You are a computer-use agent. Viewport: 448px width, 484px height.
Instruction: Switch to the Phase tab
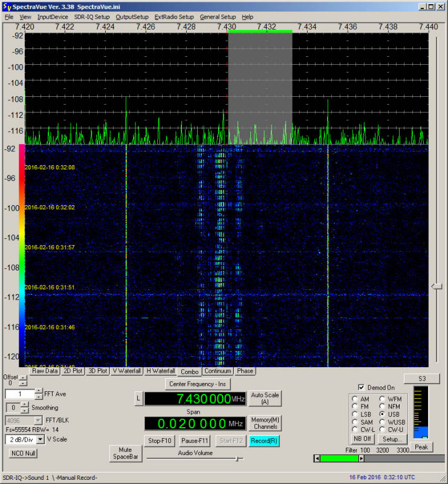245,371
